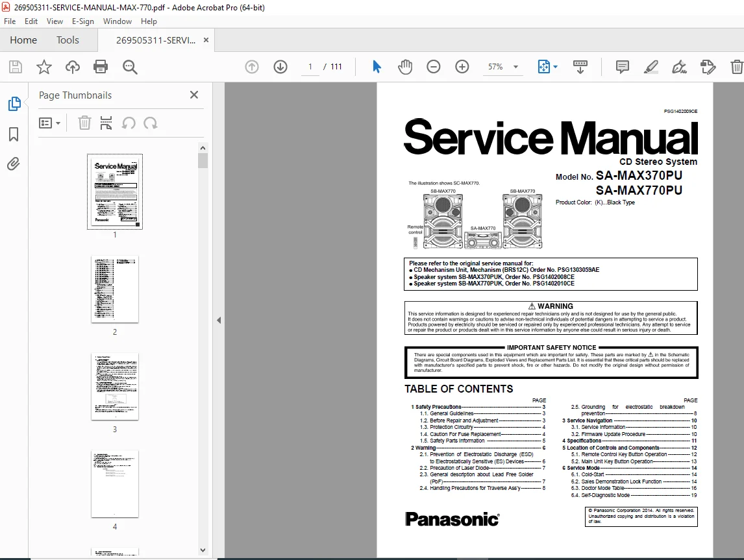Open the zoom percentage dropdown
The height and width of the screenshot is (560, 744).
(x=515, y=67)
